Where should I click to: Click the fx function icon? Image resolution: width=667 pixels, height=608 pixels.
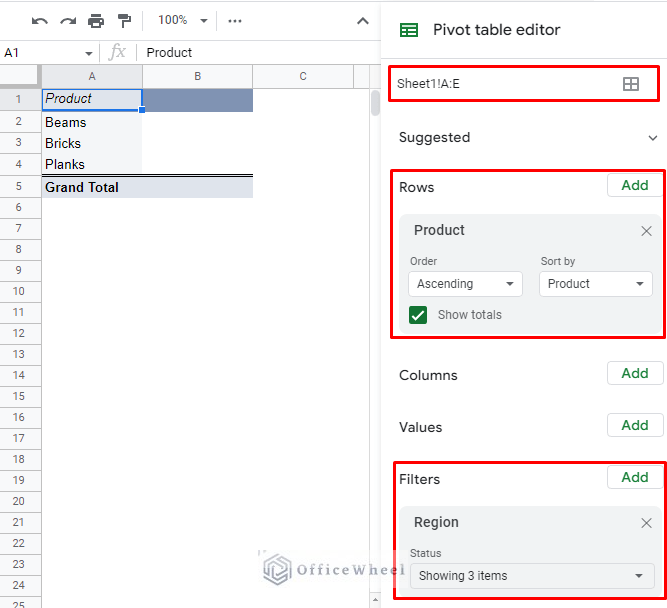coord(117,52)
